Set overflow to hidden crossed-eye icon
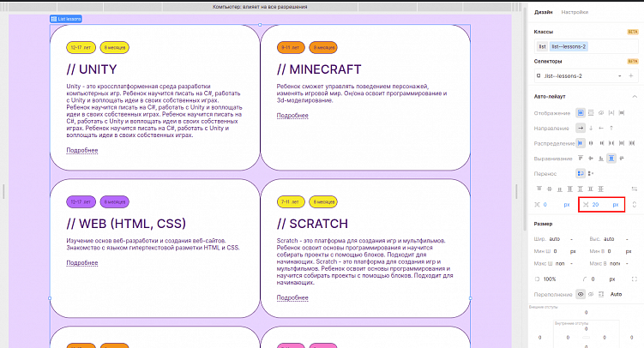Image resolution: width=644 pixels, height=348 pixels. pos(591,294)
